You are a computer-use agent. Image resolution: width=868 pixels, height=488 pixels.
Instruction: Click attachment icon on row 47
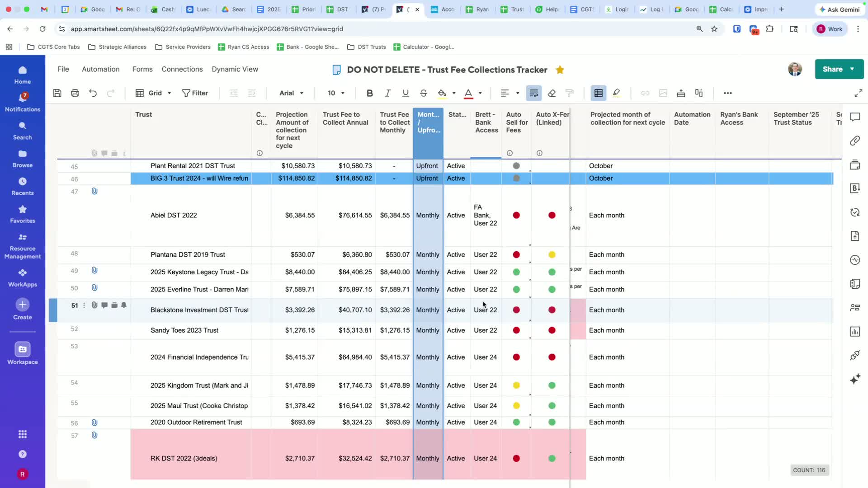[x=94, y=191]
